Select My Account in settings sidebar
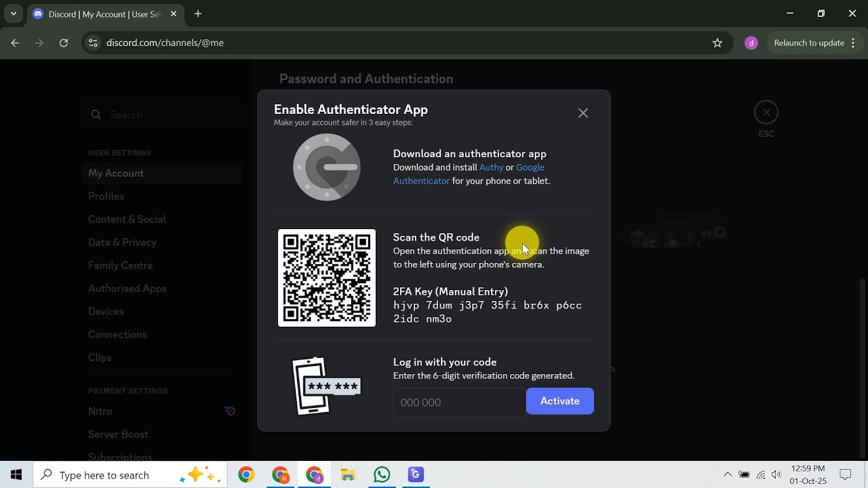 tap(162, 174)
